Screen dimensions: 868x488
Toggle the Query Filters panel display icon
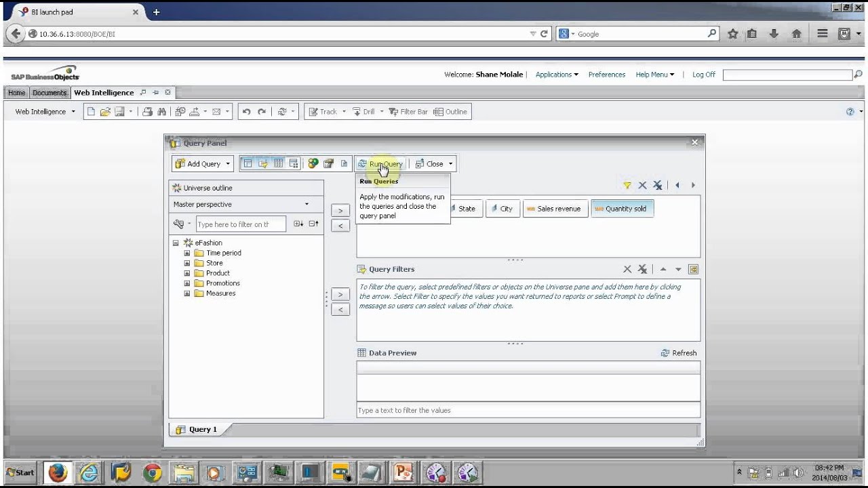coord(263,163)
